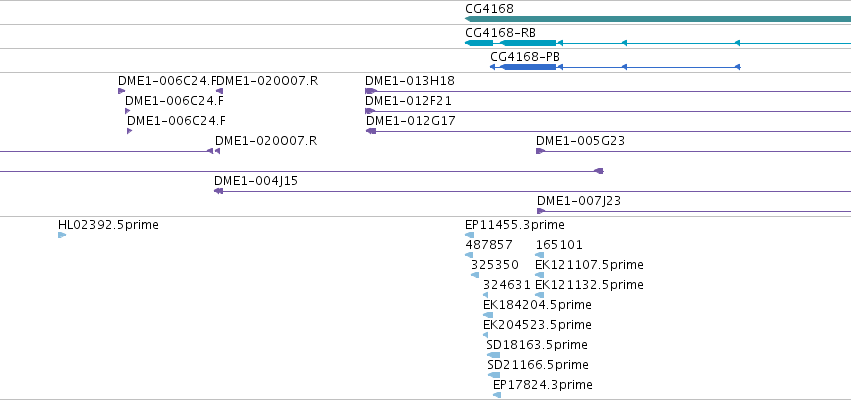Select the light blue marker under EK184204.5prime
This screenshot has width=851, height=400.
[488, 315]
